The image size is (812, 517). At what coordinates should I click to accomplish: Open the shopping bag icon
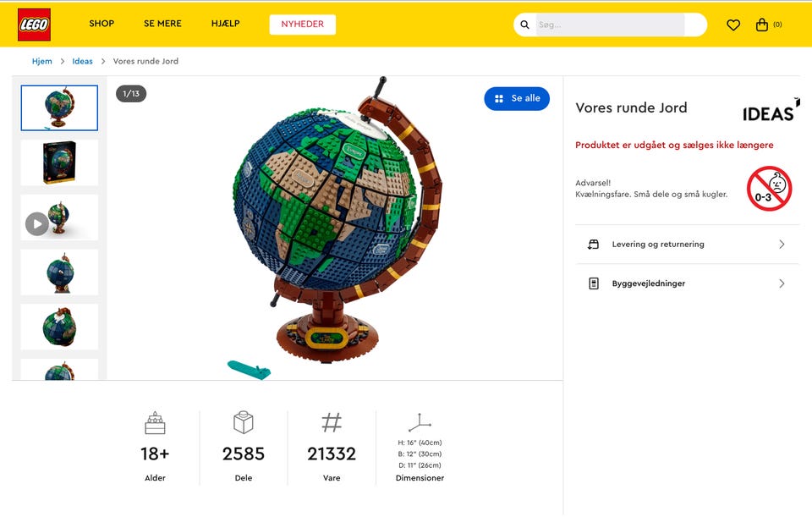point(762,25)
